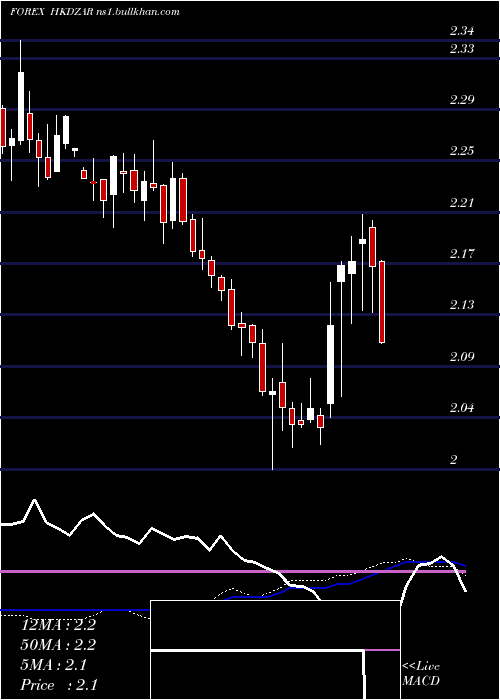Select the 2.25 price axis label
The width and height of the screenshot is (500, 700).
click(x=462, y=151)
